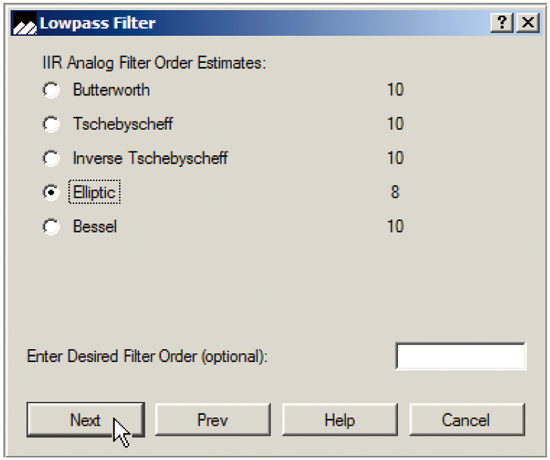
Task: Cancel the filter design wizard
Action: click(x=467, y=420)
